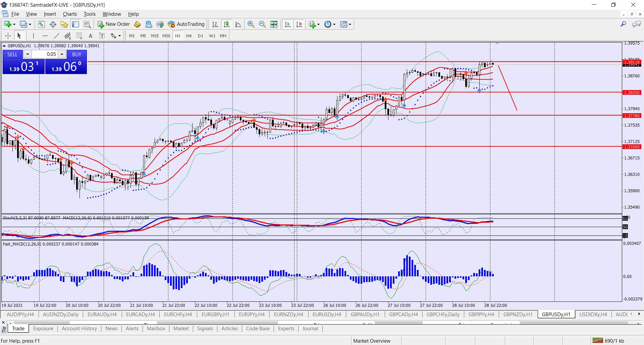Screen dimensions: 644x345
Task: Click the 1.39 06 buy price panel
Action: click(66, 67)
